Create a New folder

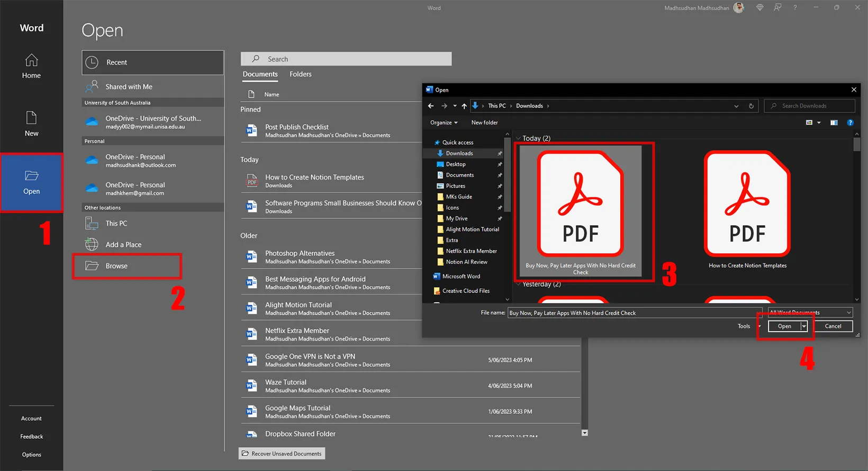[x=484, y=122]
